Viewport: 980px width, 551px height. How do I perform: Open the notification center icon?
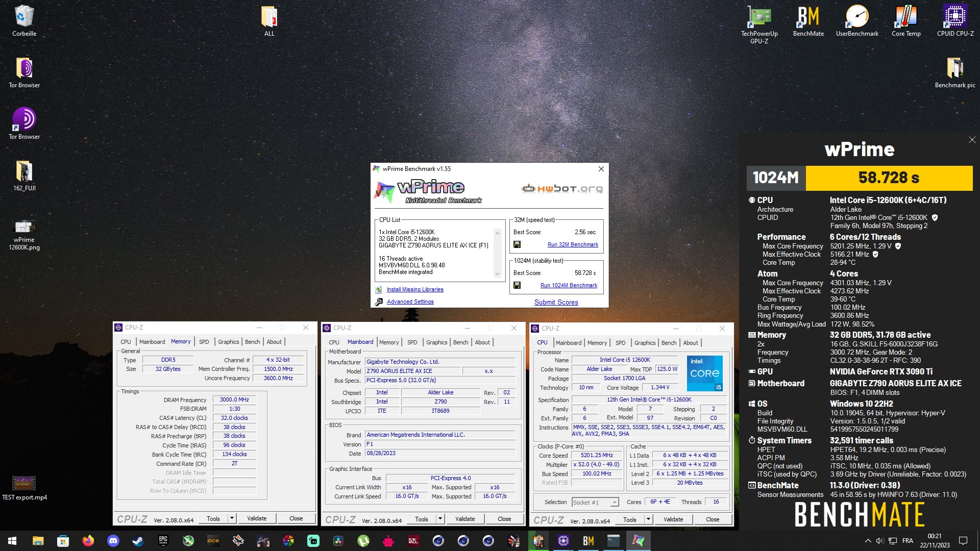(963, 541)
